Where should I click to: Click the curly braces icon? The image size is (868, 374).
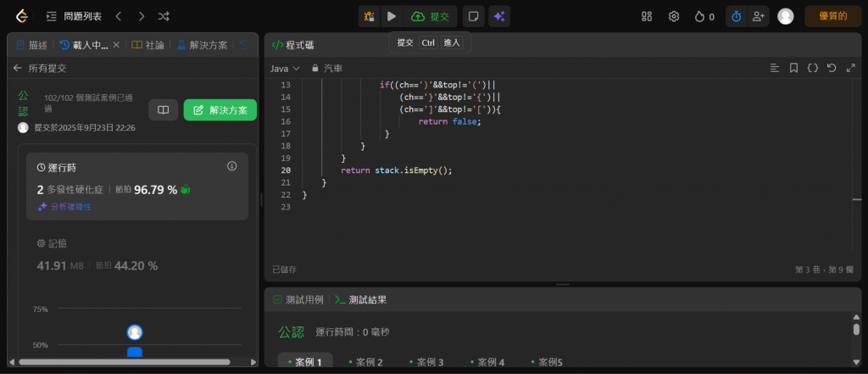pyautogui.click(x=813, y=68)
